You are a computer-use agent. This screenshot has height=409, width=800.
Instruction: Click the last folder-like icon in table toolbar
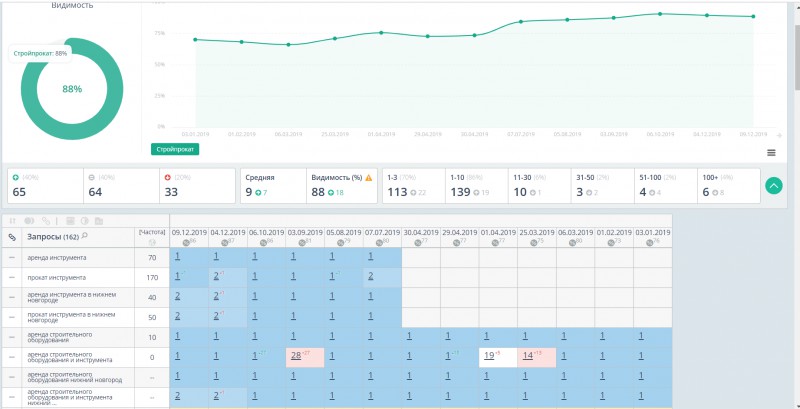(99, 221)
